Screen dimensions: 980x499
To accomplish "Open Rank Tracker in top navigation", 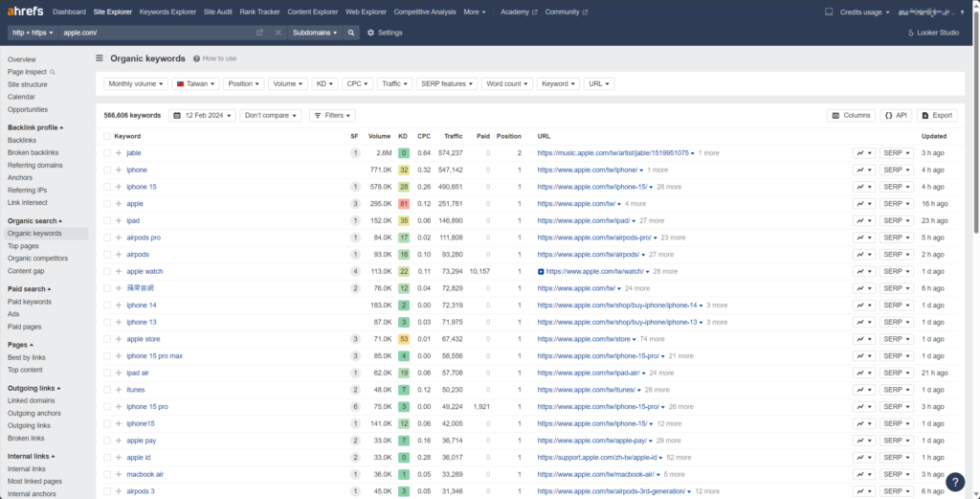I will (260, 11).
